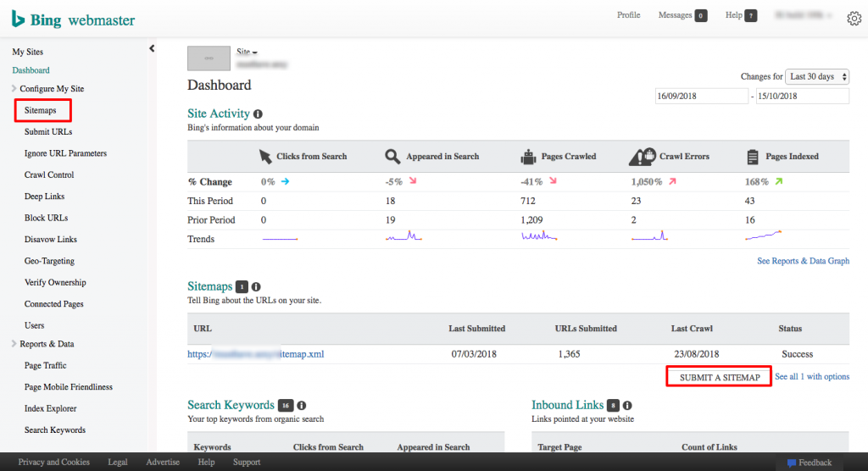Image resolution: width=868 pixels, height=471 pixels.
Task: Click the Site Activity info icon
Action: pos(258,114)
